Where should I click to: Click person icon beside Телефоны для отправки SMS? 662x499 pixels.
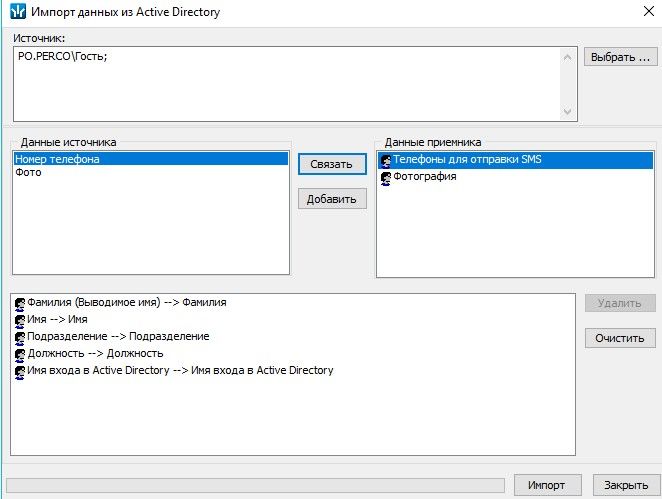coord(386,160)
